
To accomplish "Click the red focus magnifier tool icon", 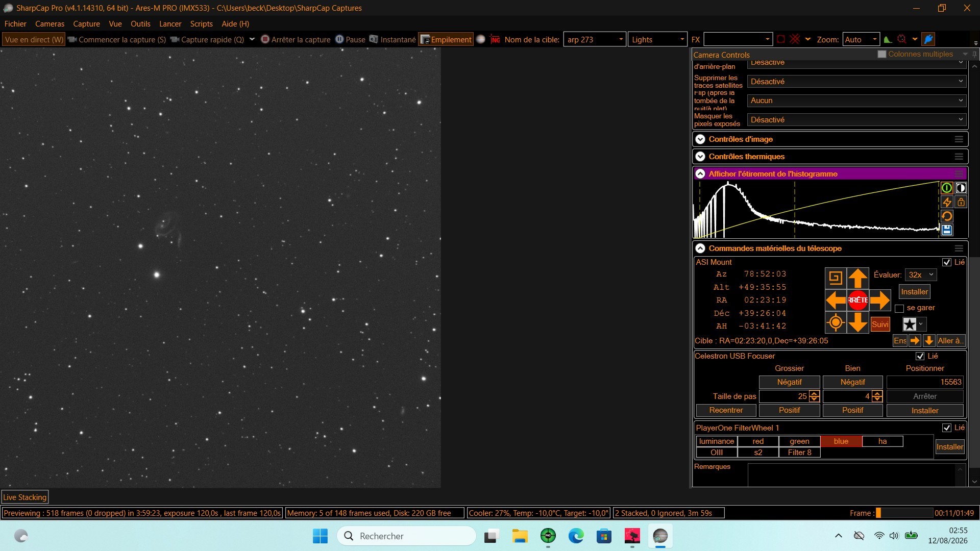I will point(902,39).
